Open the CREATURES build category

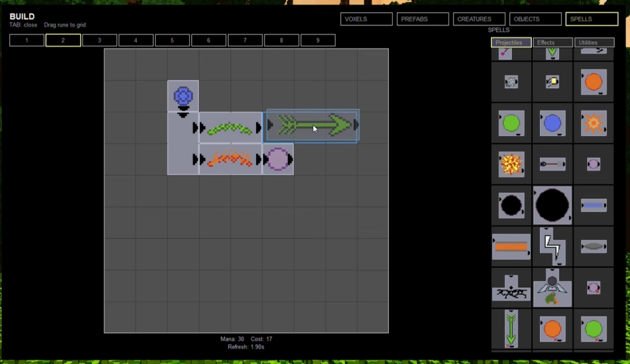point(479,19)
